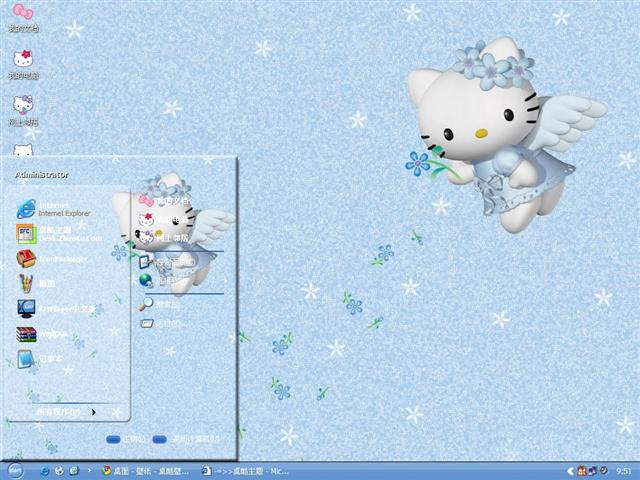Launch Paint with the brush cup icon

pos(36,283)
